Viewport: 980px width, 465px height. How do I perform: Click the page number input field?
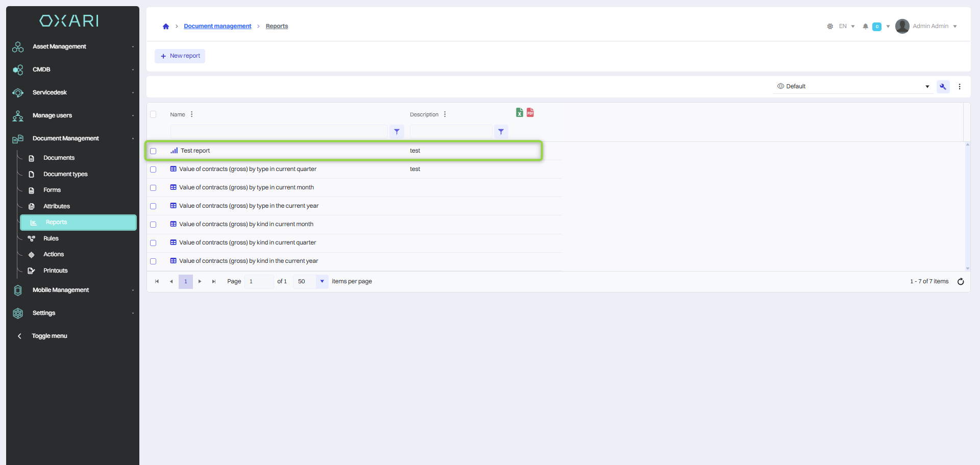click(259, 282)
